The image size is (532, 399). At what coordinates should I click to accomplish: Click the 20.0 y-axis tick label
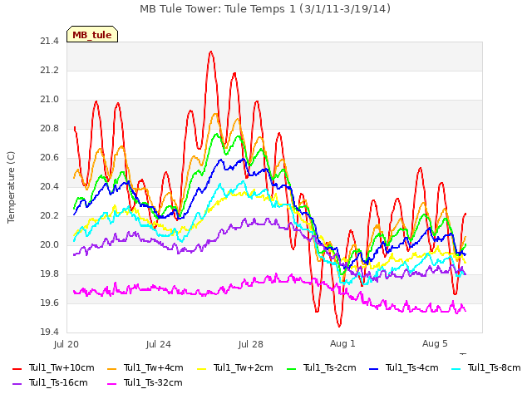point(49,245)
